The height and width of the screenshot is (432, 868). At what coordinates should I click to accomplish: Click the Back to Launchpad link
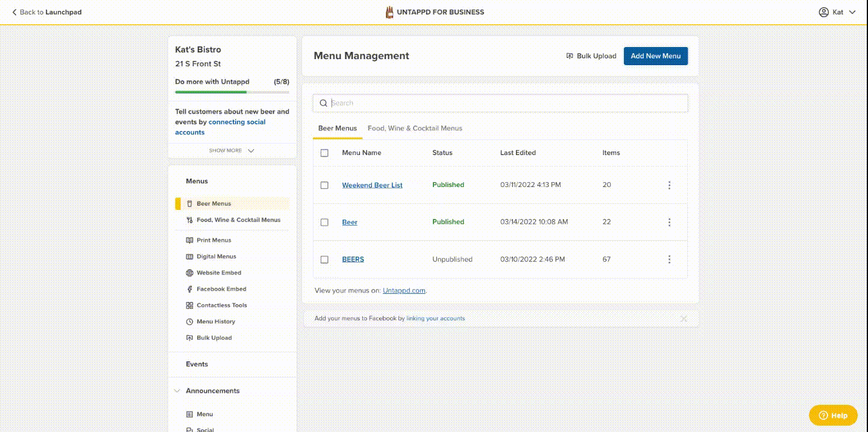tap(47, 12)
